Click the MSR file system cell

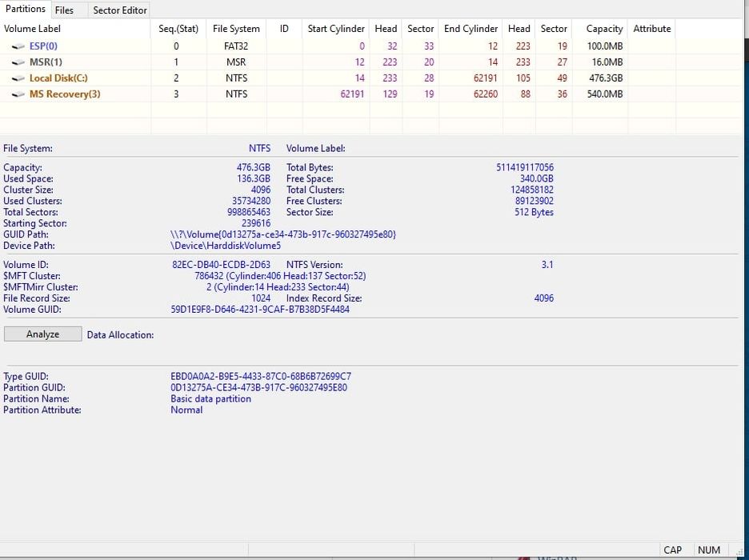[x=236, y=62]
